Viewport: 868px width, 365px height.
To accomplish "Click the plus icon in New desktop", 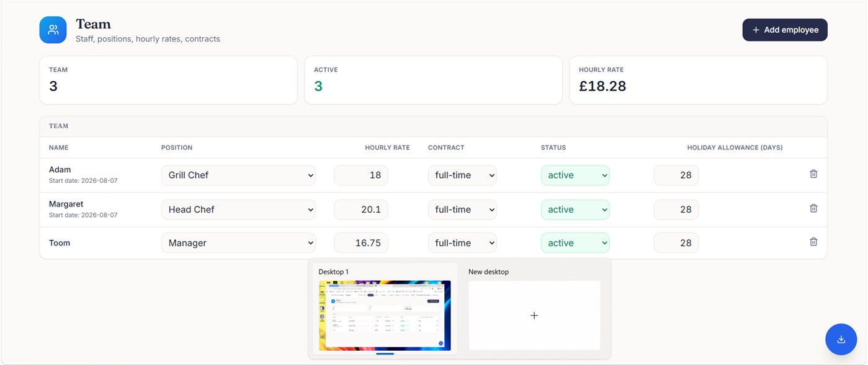I will [x=534, y=315].
